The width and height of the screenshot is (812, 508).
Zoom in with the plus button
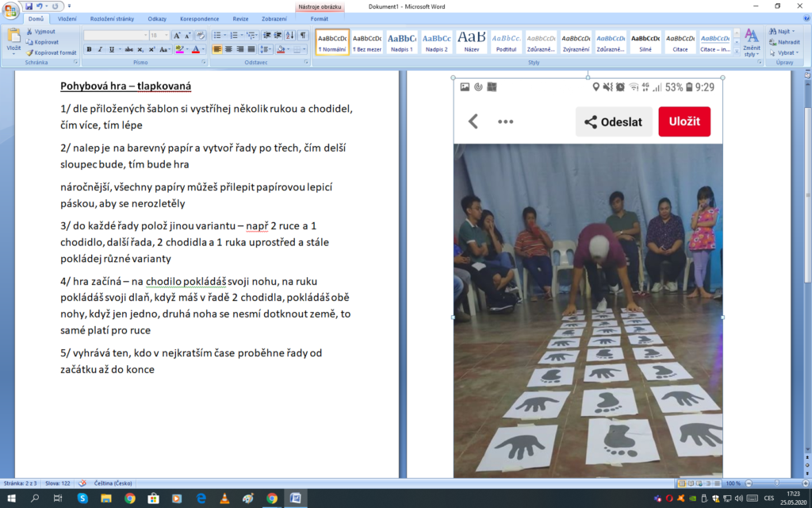click(x=806, y=483)
